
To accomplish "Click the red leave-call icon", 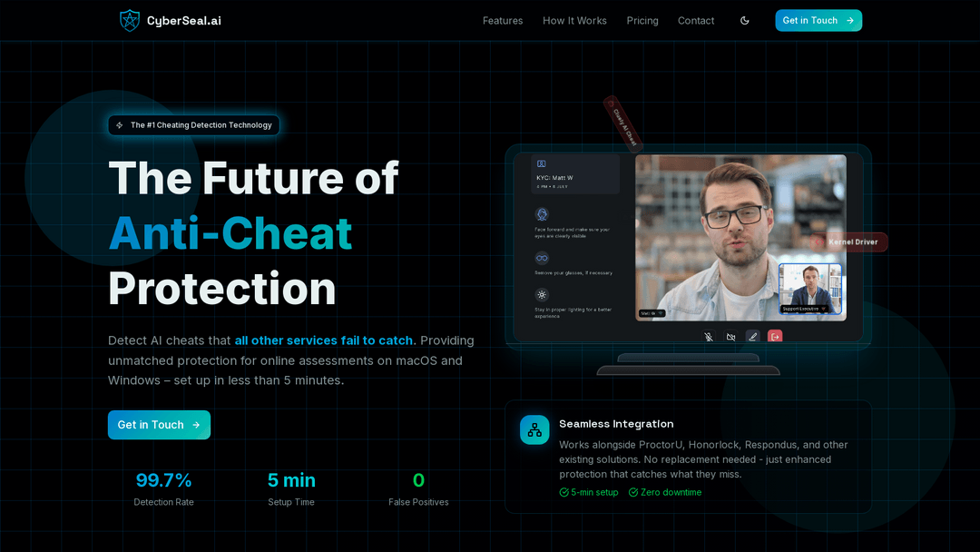I will tap(775, 336).
